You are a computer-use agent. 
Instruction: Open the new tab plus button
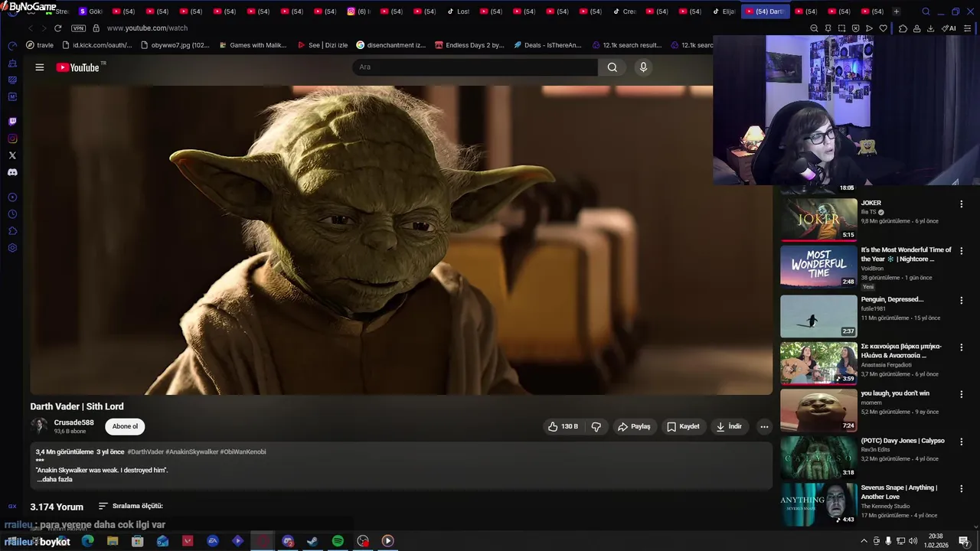click(x=897, y=11)
